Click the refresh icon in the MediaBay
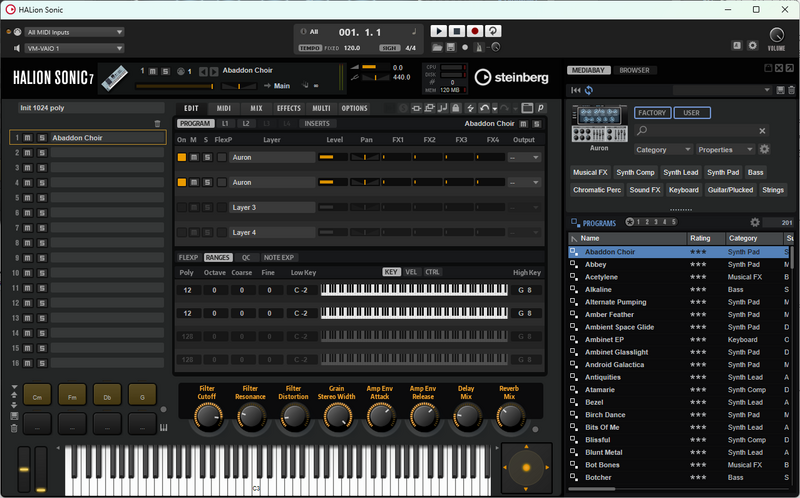This screenshot has height=498, width=800. pyautogui.click(x=589, y=90)
